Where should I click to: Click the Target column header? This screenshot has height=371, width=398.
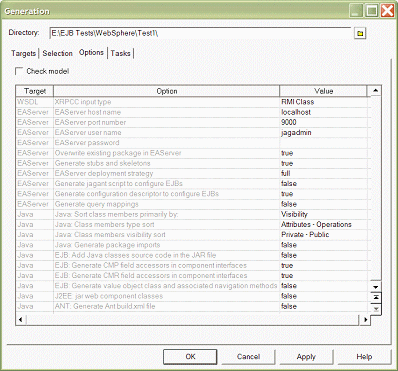35,91
